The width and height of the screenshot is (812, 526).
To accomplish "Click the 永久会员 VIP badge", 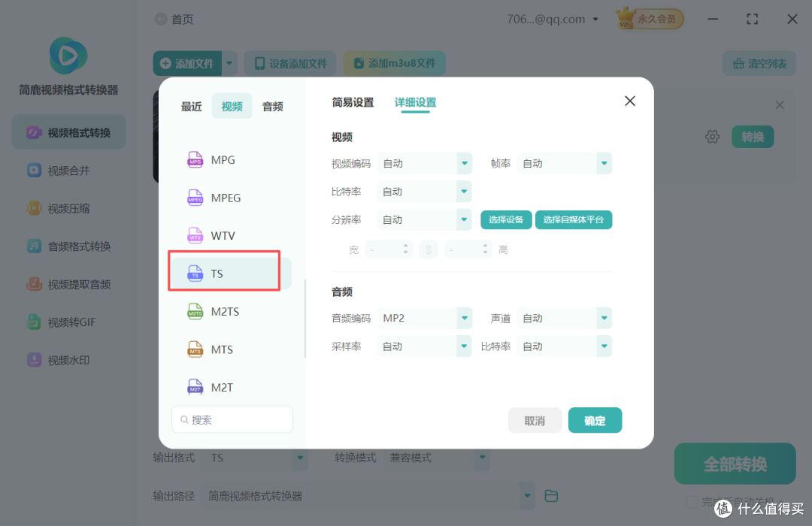I will pos(650,19).
